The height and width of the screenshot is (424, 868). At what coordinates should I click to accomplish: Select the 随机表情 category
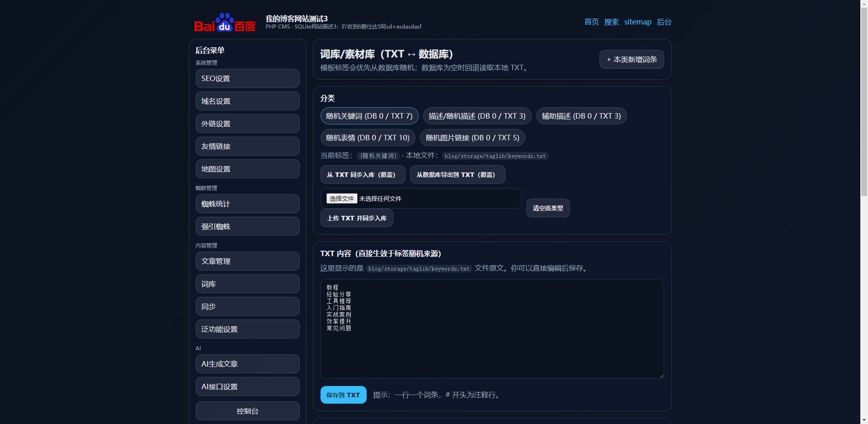(368, 138)
